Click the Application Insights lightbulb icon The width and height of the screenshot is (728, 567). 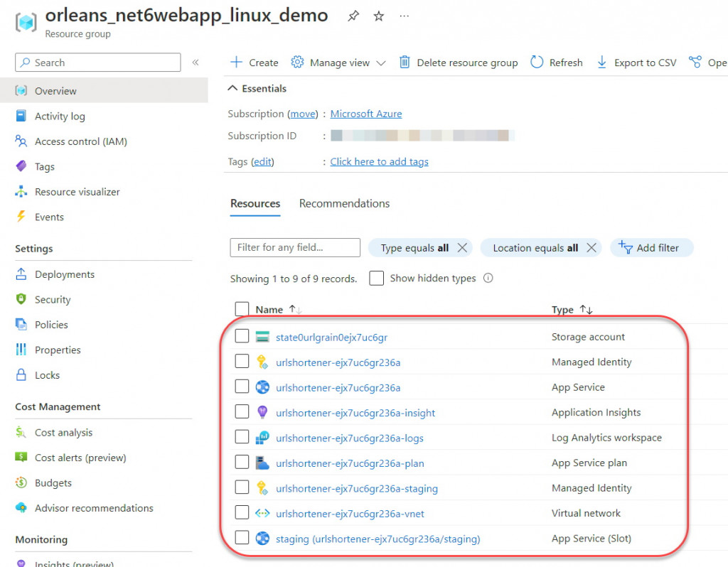(x=262, y=412)
